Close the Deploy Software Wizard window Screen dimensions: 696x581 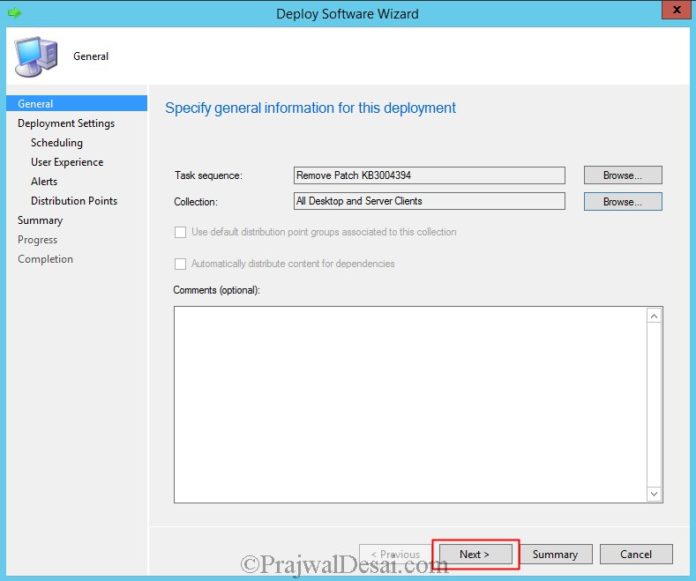coord(676,10)
